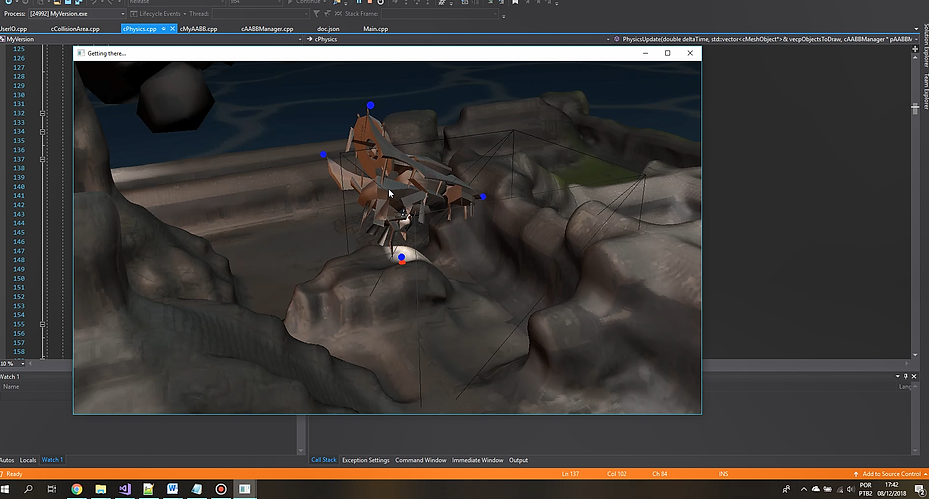
Task: Click the volume icon in system tray
Action: pyautogui.click(x=850, y=490)
